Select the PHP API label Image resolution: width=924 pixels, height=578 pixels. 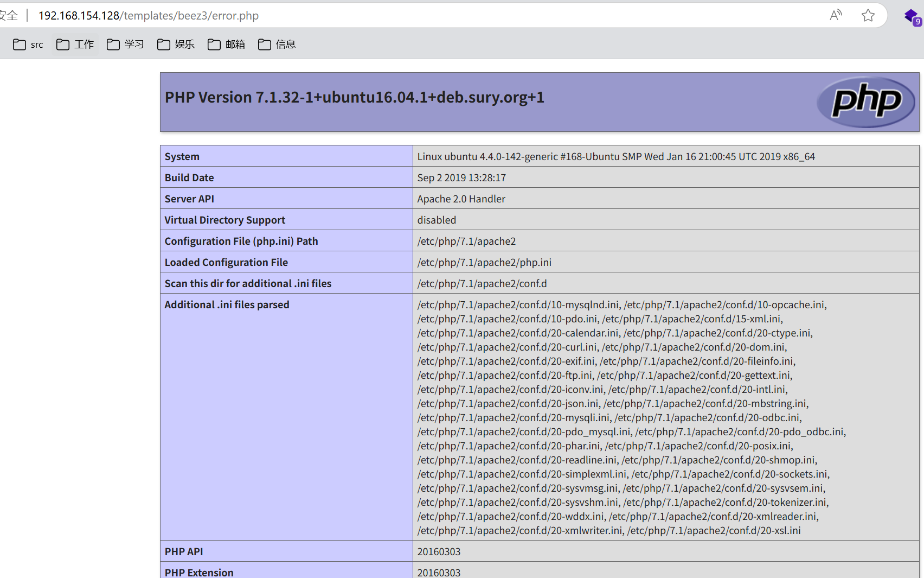point(184,551)
